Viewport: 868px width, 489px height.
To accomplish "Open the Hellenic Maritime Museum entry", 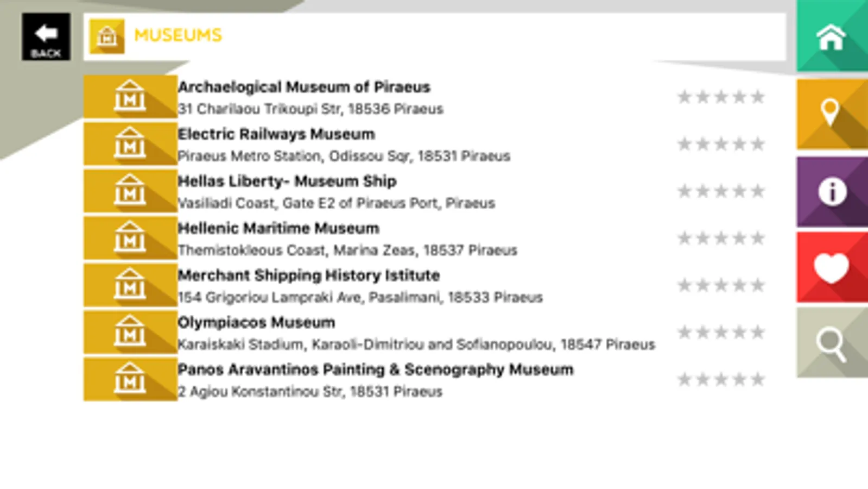I will [x=278, y=228].
